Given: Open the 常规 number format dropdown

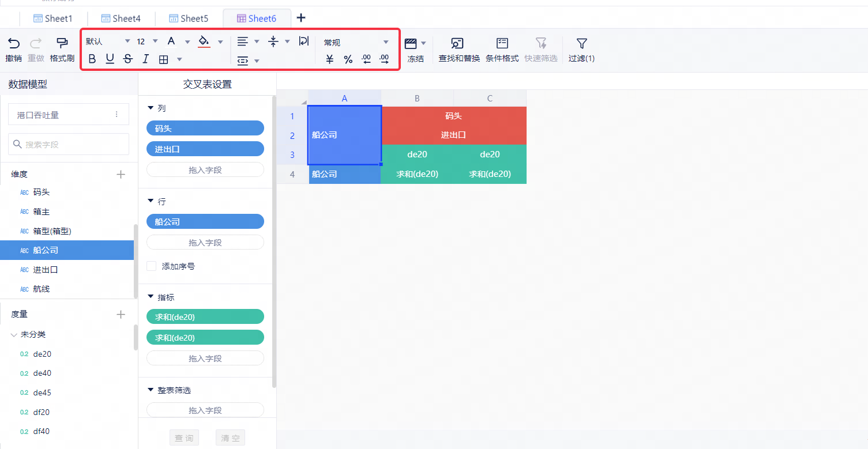Looking at the screenshot, I should (x=356, y=42).
